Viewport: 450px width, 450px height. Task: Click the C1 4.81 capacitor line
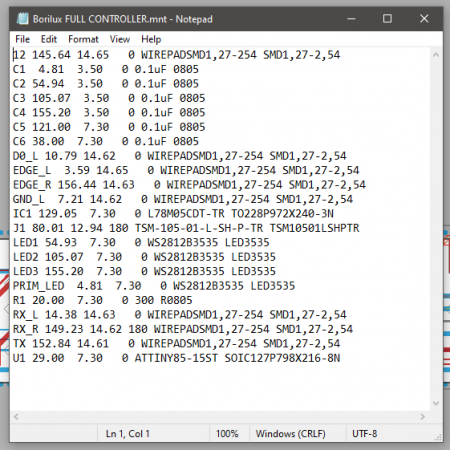click(x=106, y=69)
